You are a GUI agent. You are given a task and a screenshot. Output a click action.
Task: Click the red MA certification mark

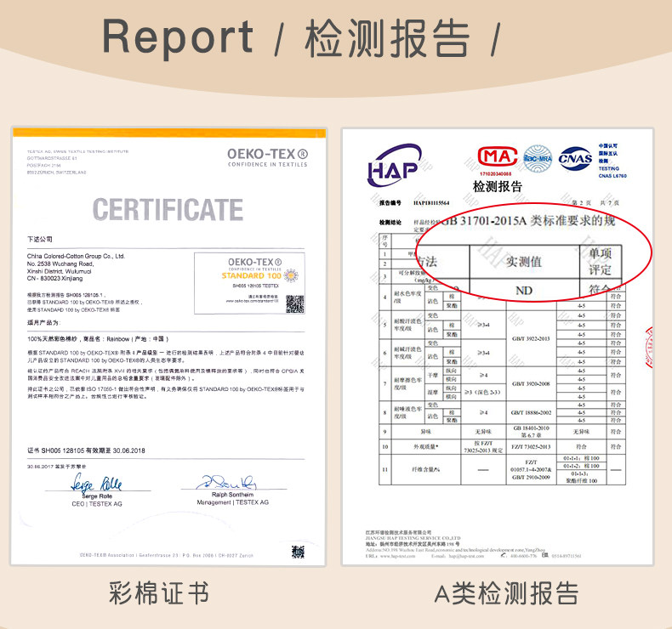tap(497, 156)
